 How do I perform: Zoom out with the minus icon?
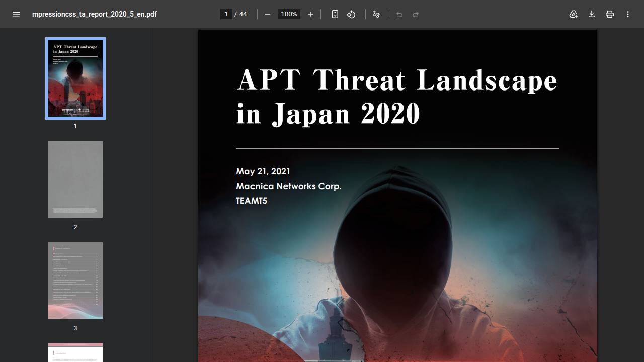(268, 14)
